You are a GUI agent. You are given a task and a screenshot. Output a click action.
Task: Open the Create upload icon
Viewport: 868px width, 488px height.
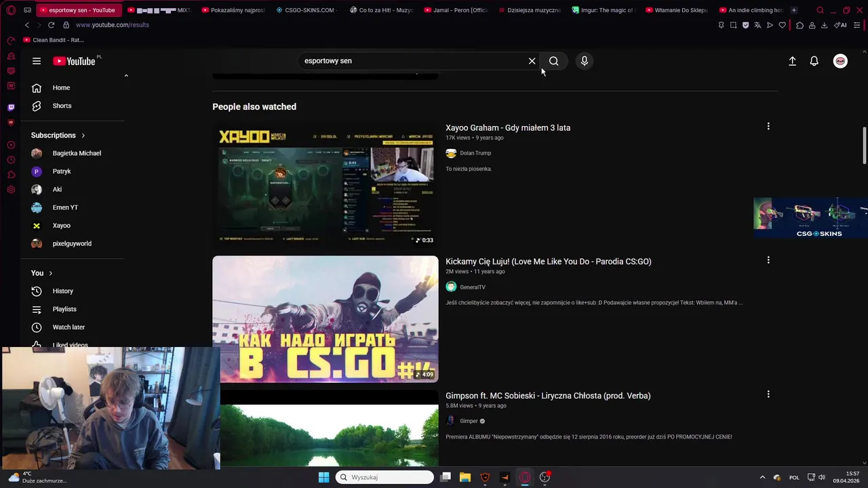[792, 61]
